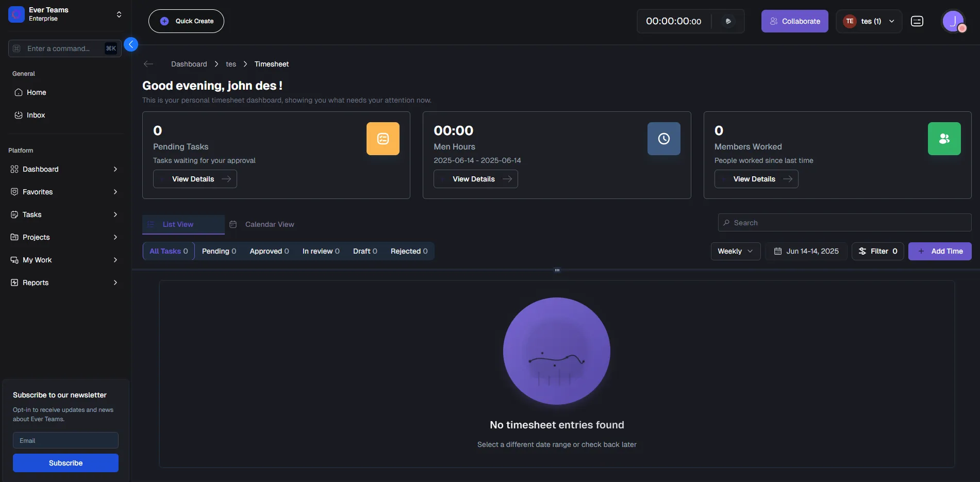Collapse the sidebar with the blue arrow
This screenshot has height=482, width=980.
coord(131,44)
